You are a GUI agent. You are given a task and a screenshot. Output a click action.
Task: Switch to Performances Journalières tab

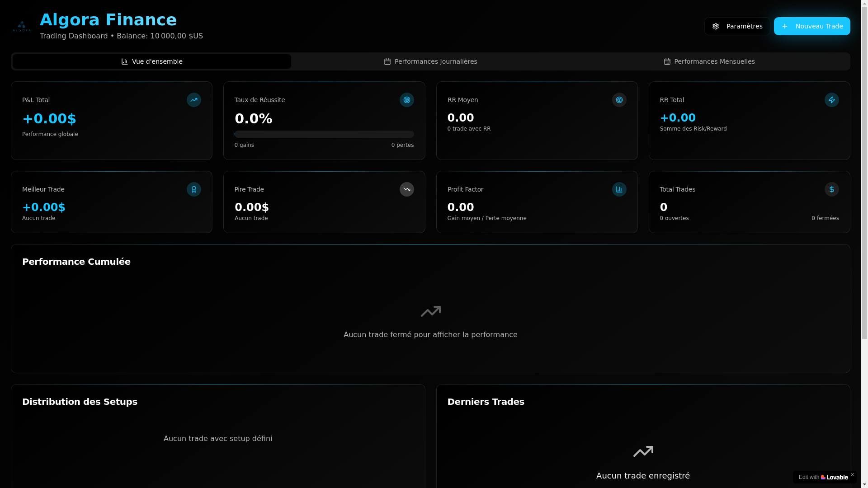pos(430,61)
